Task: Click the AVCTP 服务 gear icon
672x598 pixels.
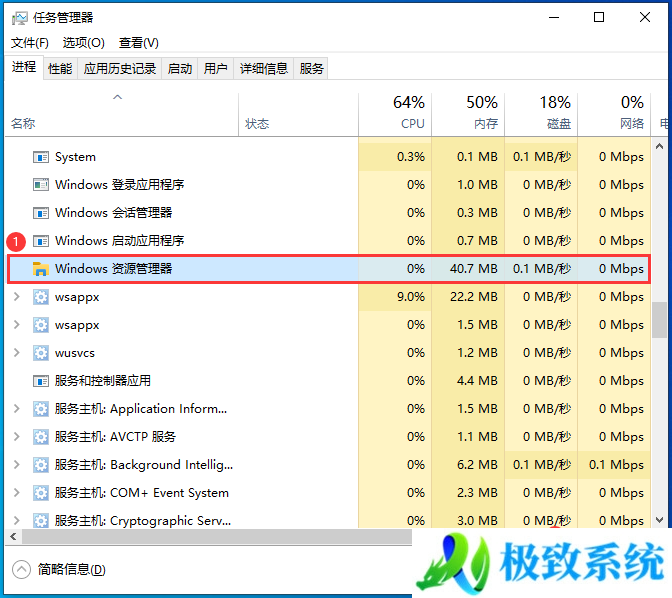Action: pyautogui.click(x=41, y=437)
